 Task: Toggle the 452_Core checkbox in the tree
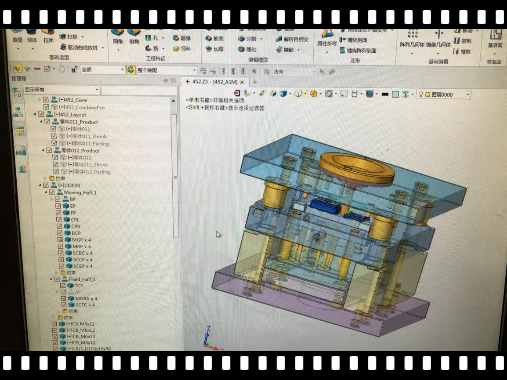coord(46,99)
